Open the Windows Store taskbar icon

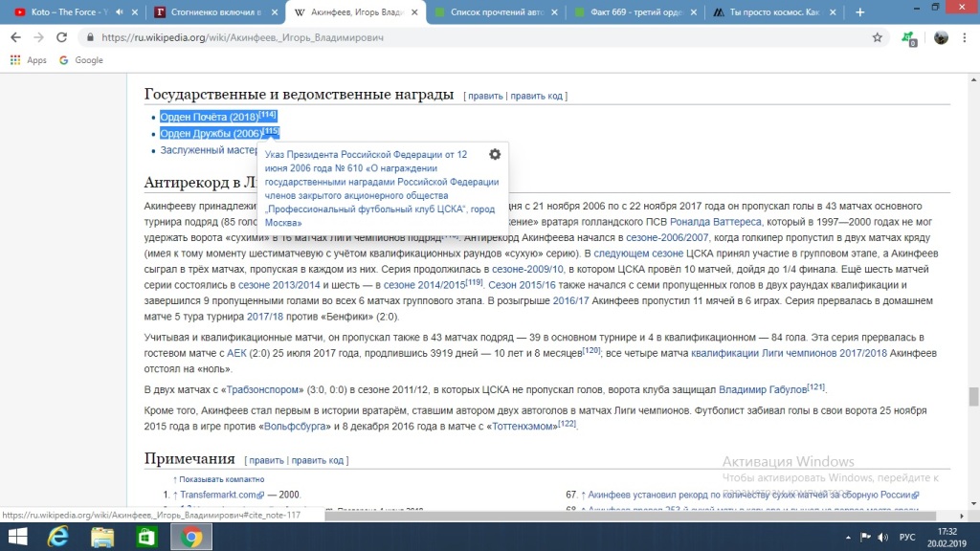click(x=146, y=537)
